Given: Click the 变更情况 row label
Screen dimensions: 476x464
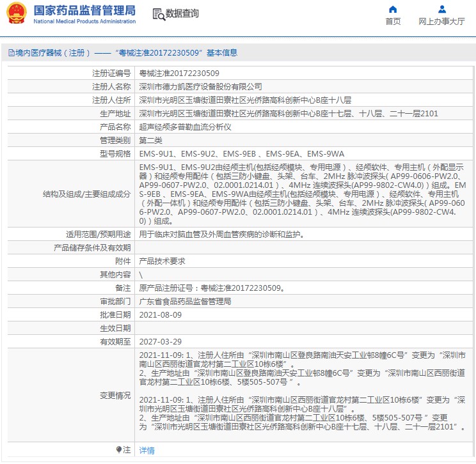Looking at the screenshot, I should click(x=115, y=396).
